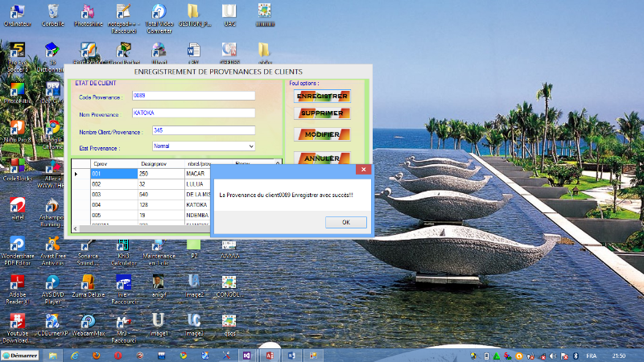644x362 pixels.
Task: Close the message box with red X
Action: (364, 170)
